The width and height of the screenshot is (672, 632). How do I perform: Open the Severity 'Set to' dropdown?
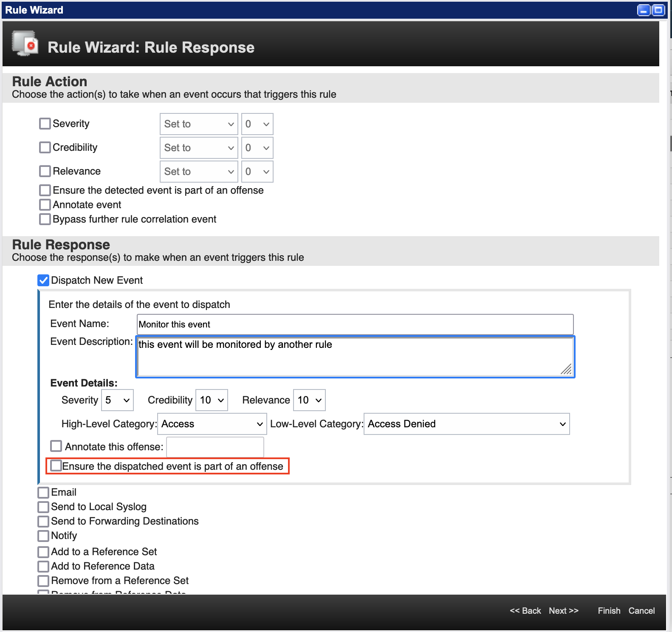point(199,124)
